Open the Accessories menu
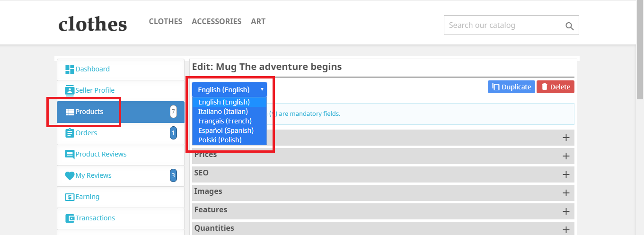This screenshot has height=235, width=644. pos(216,21)
